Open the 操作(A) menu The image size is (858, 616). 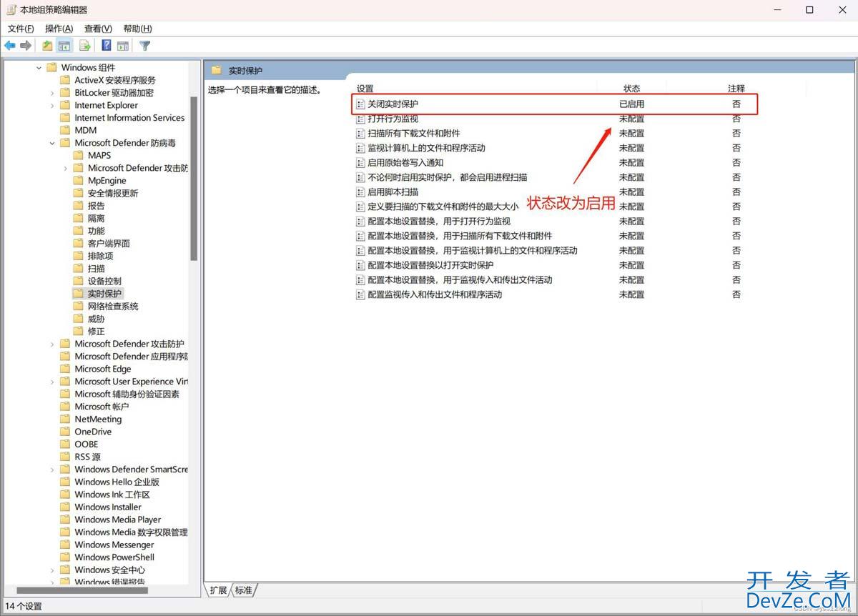pos(59,29)
